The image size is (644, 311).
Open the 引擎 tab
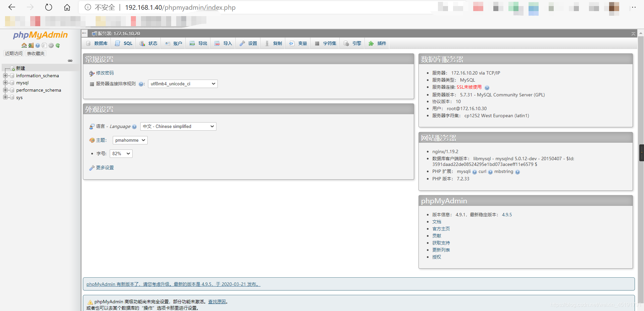click(352, 43)
